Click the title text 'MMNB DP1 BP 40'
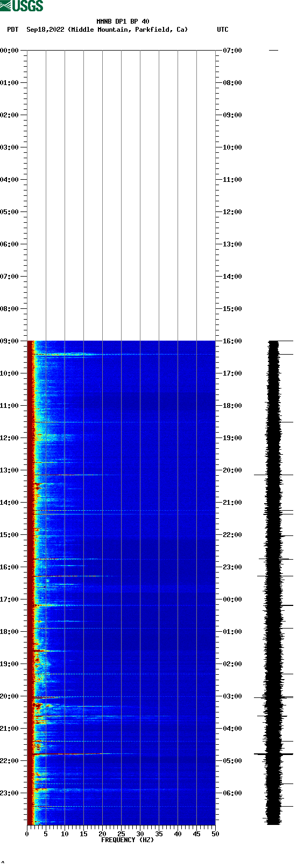This screenshot has height=868, width=297. coord(123,22)
